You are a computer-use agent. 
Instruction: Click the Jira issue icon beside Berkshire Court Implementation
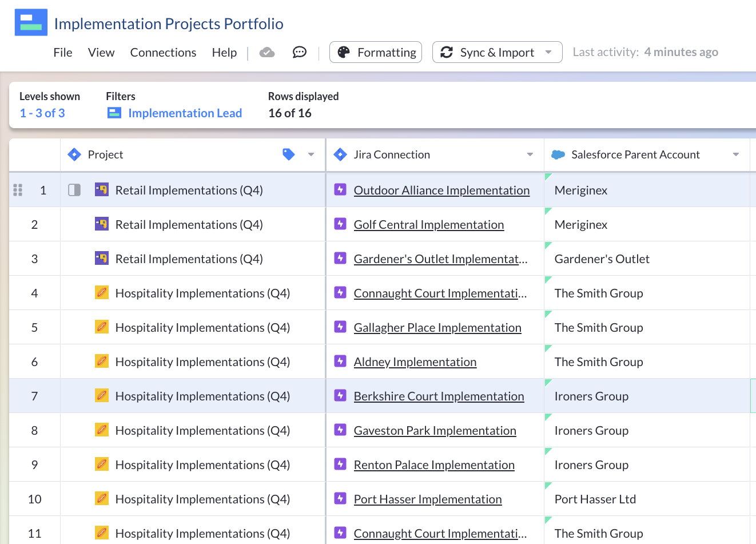(340, 396)
